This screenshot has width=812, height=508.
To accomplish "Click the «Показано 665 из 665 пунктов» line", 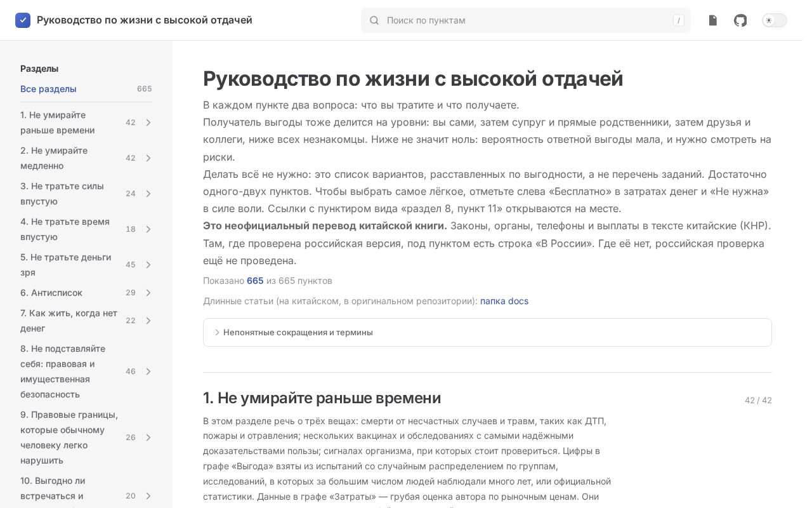I will pyautogui.click(x=268, y=281).
